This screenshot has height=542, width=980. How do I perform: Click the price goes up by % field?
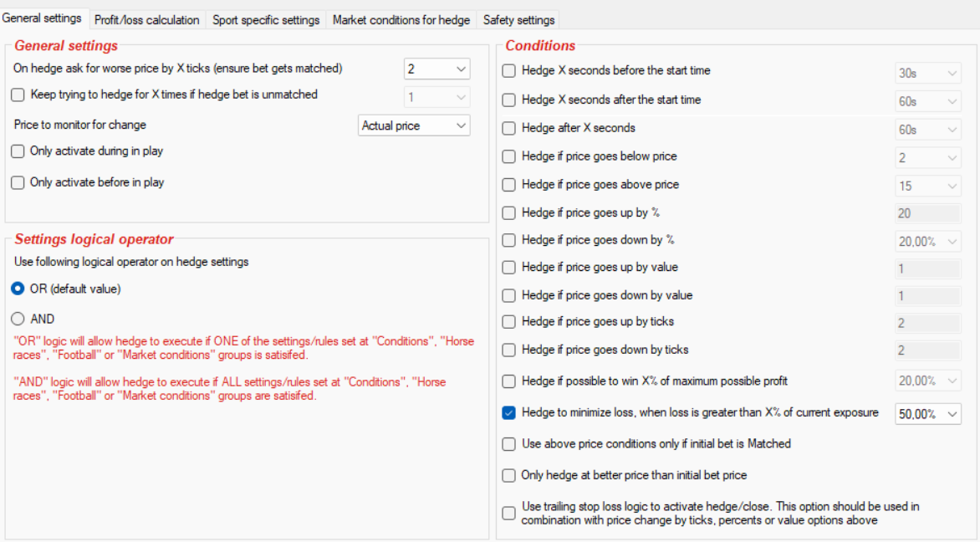[927, 213]
